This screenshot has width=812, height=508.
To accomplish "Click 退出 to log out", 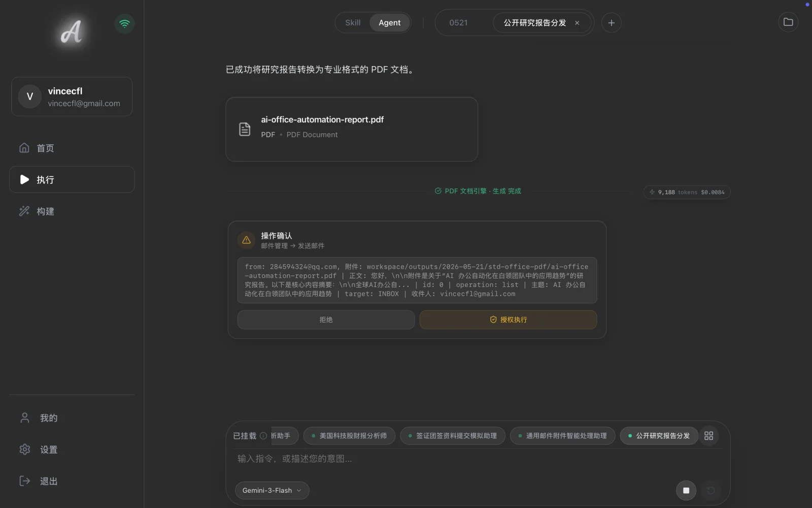I will (72, 481).
